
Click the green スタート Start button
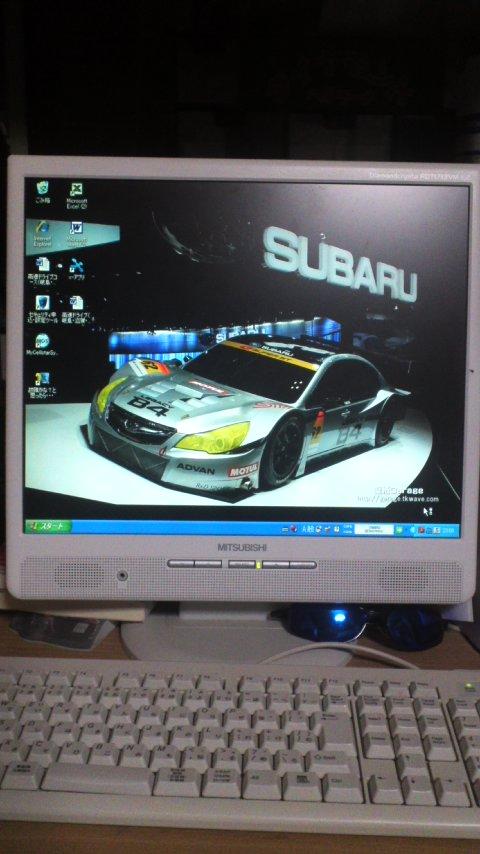(48, 526)
